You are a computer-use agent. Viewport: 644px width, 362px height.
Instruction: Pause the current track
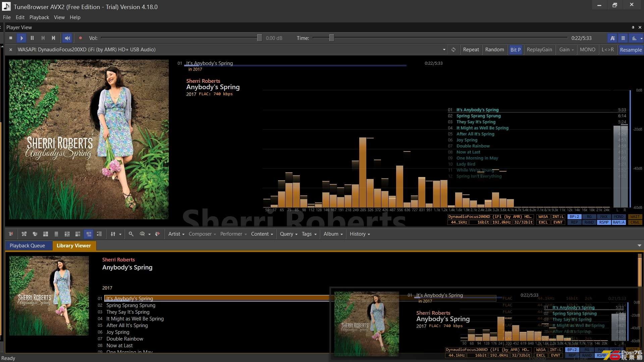point(32,38)
